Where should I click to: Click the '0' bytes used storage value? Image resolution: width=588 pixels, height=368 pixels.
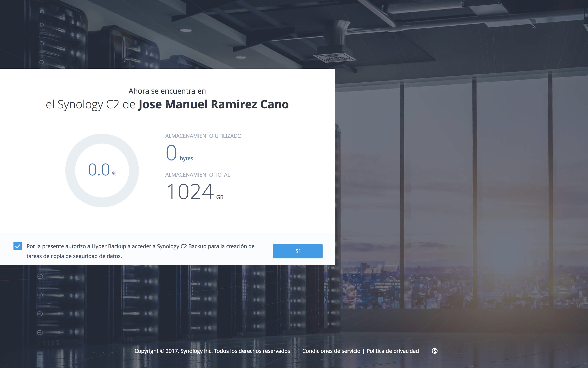[171, 153]
